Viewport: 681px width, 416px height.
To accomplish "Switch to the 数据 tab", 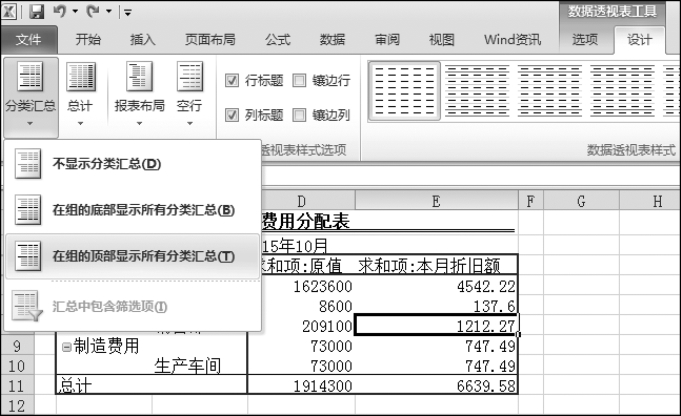I will [x=332, y=40].
